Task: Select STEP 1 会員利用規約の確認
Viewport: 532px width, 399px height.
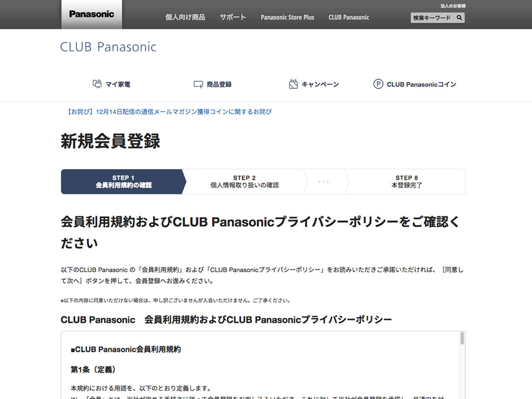Action: pos(124,181)
